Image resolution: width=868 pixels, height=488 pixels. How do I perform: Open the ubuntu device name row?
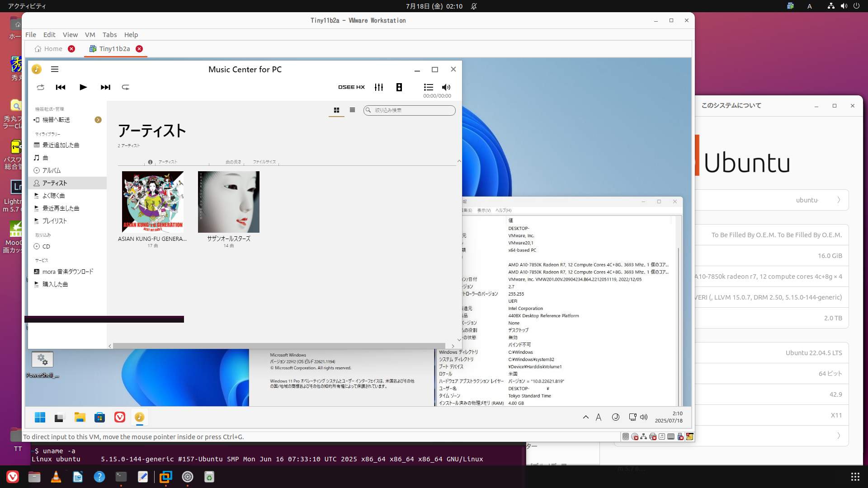click(772, 200)
